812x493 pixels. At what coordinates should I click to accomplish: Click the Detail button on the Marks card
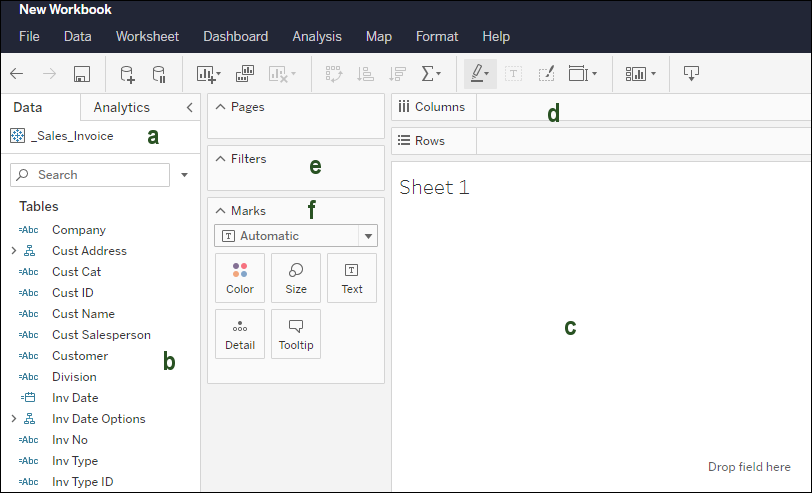point(240,334)
